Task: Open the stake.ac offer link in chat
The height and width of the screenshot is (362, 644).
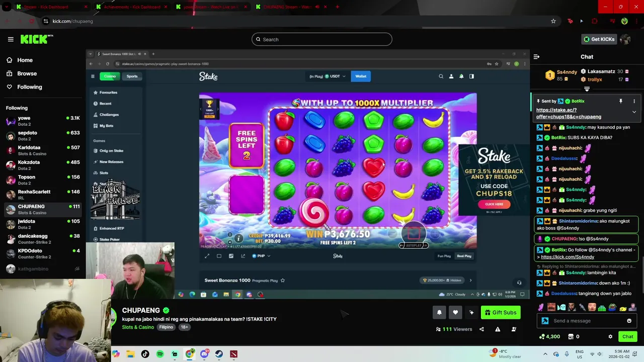Action: pos(569,113)
